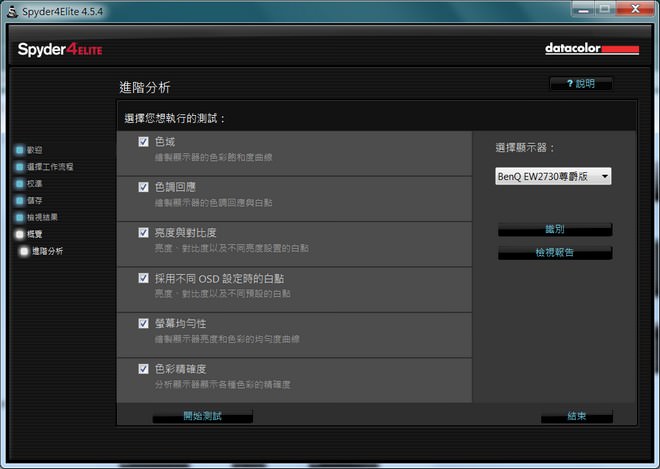Open the 說明 help button
Image resolution: width=660 pixels, height=469 pixels.
click(580, 84)
